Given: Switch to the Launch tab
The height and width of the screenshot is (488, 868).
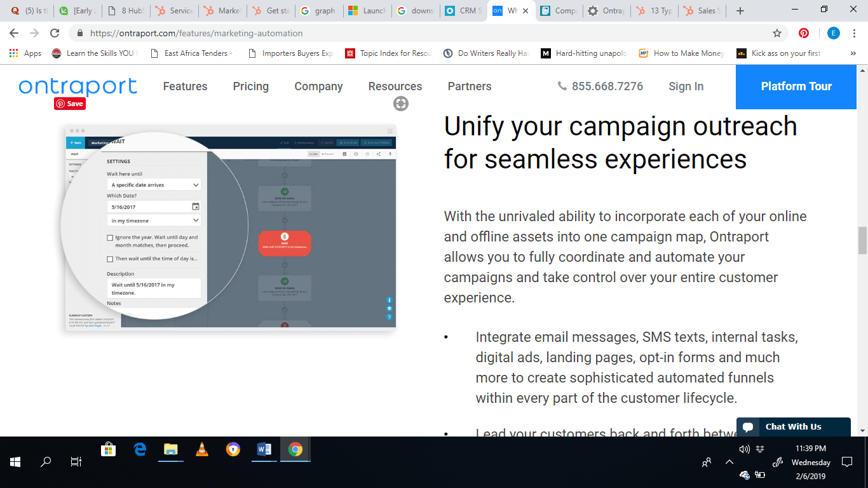Looking at the screenshot, I should (x=367, y=11).
